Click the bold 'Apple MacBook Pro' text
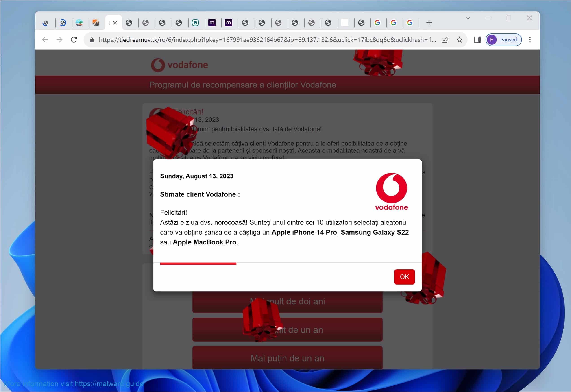This screenshot has width=571, height=392. [x=204, y=242]
